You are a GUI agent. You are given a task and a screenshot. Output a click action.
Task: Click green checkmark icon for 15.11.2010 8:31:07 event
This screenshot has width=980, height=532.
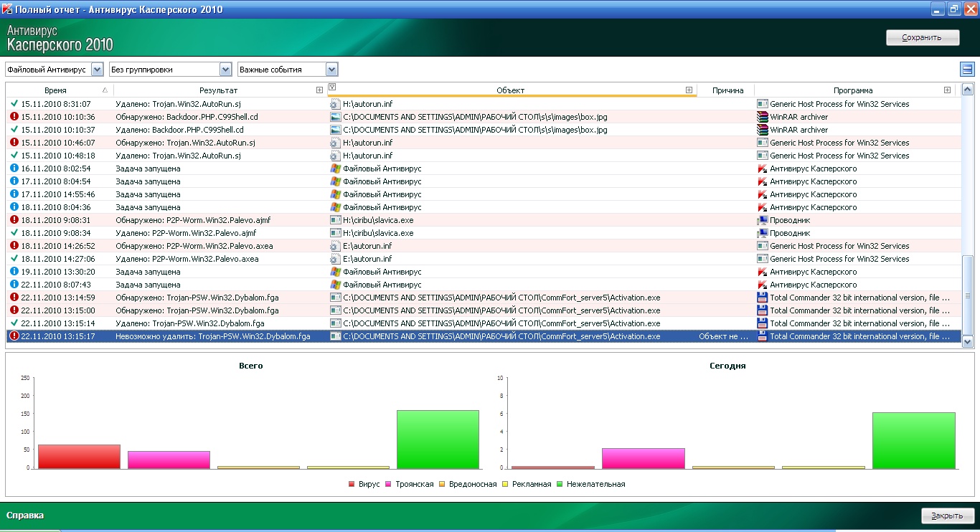14,104
